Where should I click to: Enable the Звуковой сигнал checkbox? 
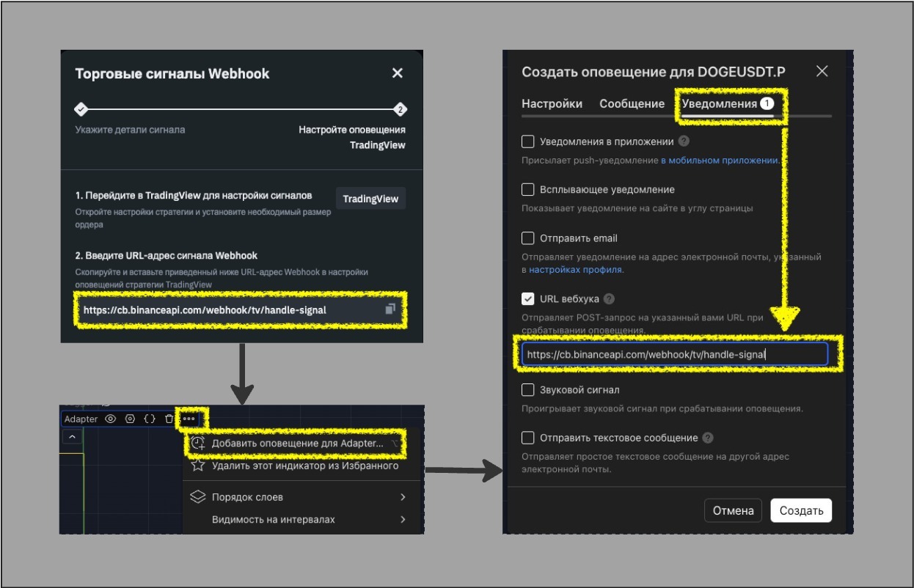coord(527,390)
